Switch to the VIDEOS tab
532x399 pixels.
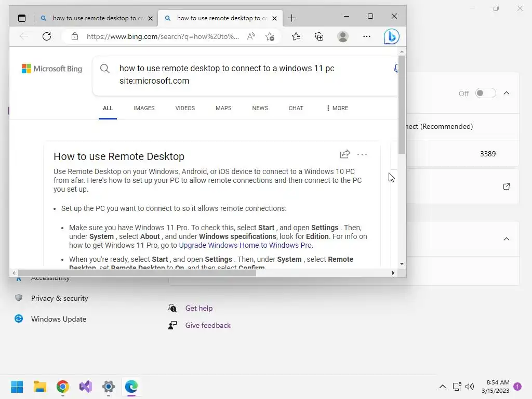point(185,108)
